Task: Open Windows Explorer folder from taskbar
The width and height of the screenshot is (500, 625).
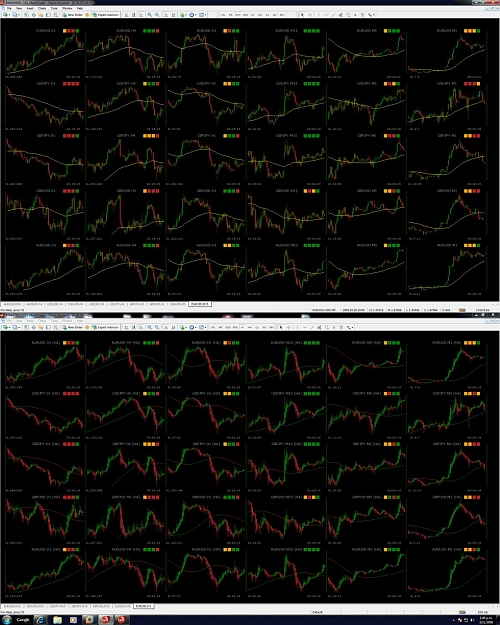Action: [57, 620]
